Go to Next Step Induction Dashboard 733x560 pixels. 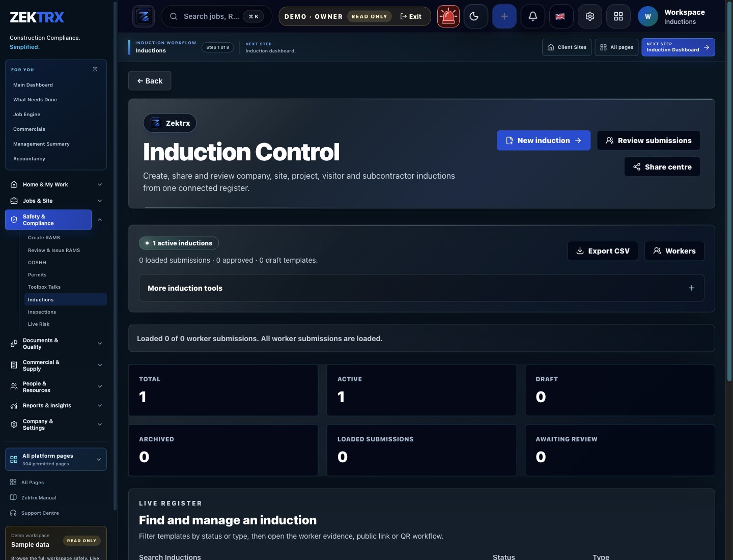coord(678,47)
